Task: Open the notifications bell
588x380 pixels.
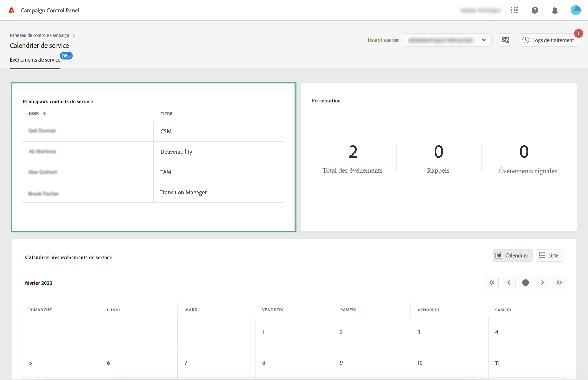Action: click(555, 10)
